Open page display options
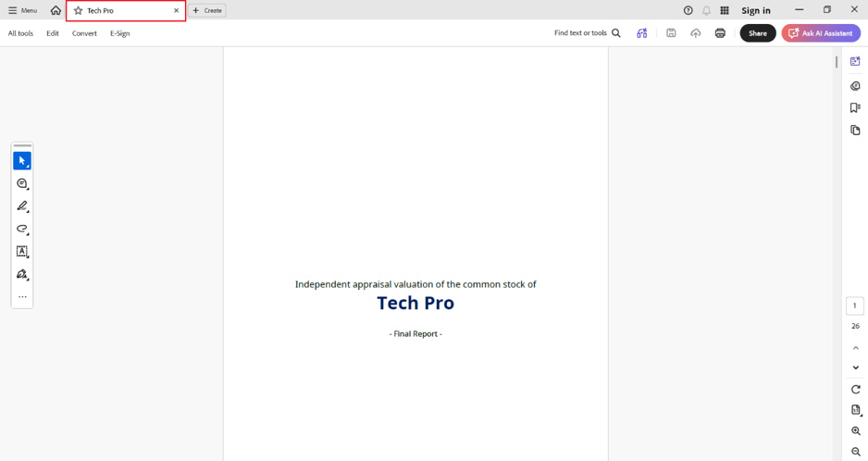Screen dimensions: 868x461 [x=856, y=410]
